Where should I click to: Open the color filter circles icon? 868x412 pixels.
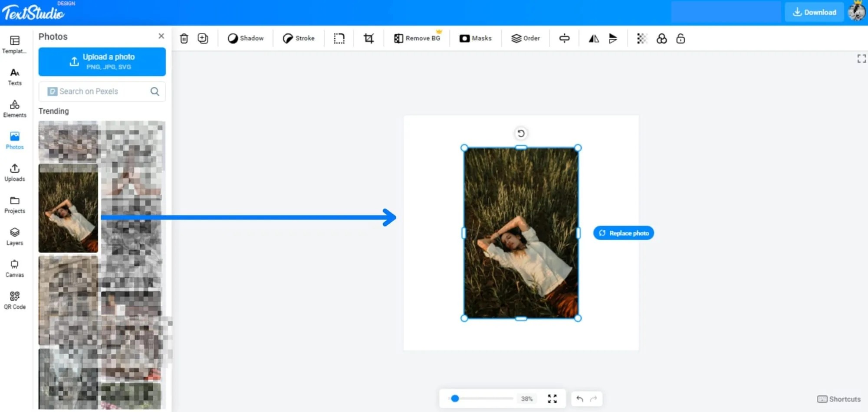pos(661,39)
